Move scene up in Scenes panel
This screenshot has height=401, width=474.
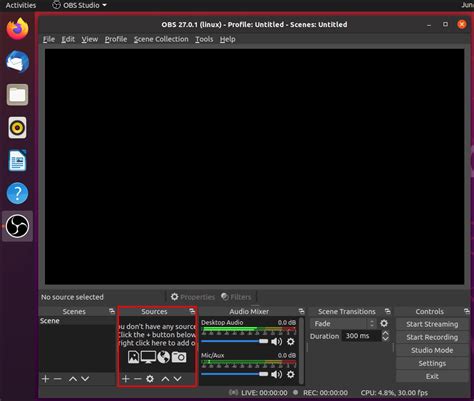[73, 379]
